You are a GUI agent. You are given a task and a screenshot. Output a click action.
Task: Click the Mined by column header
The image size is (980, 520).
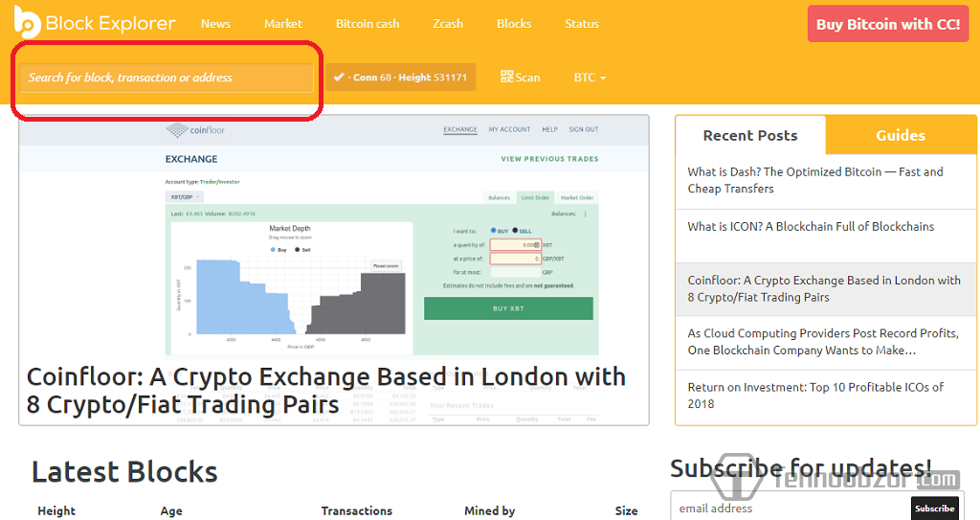[x=489, y=510]
